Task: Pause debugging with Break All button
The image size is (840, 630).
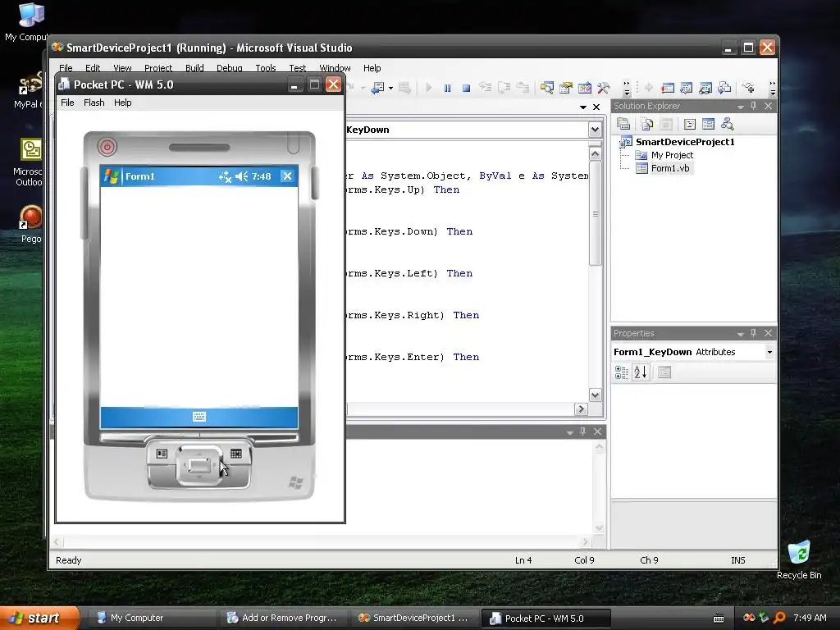Action: coord(447,88)
